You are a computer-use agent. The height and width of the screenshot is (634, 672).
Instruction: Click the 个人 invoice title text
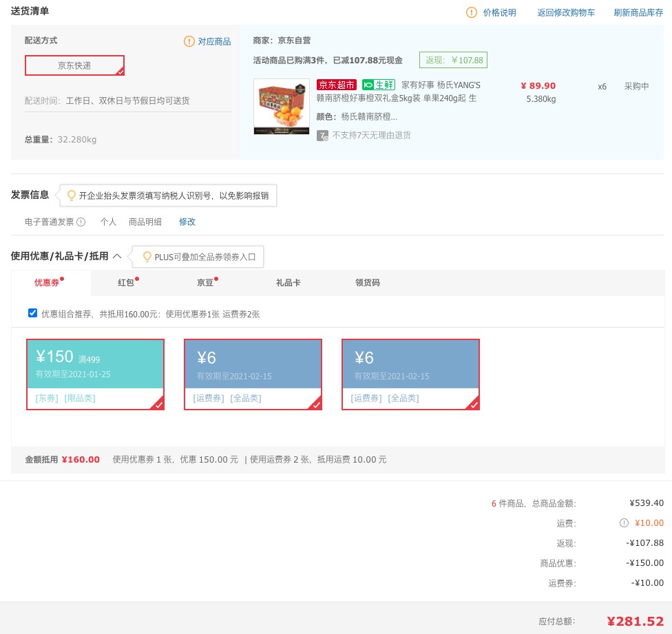tap(108, 222)
